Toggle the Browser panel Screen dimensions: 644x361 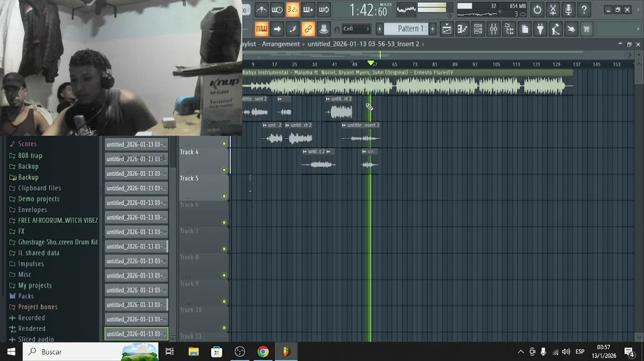coord(509,29)
